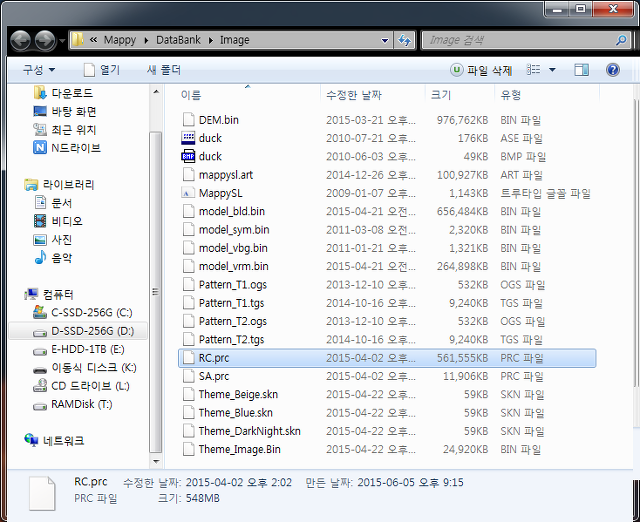This screenshot has height=522, width=640.
Task: Open the 문서 library
Action: coord(53,203)
